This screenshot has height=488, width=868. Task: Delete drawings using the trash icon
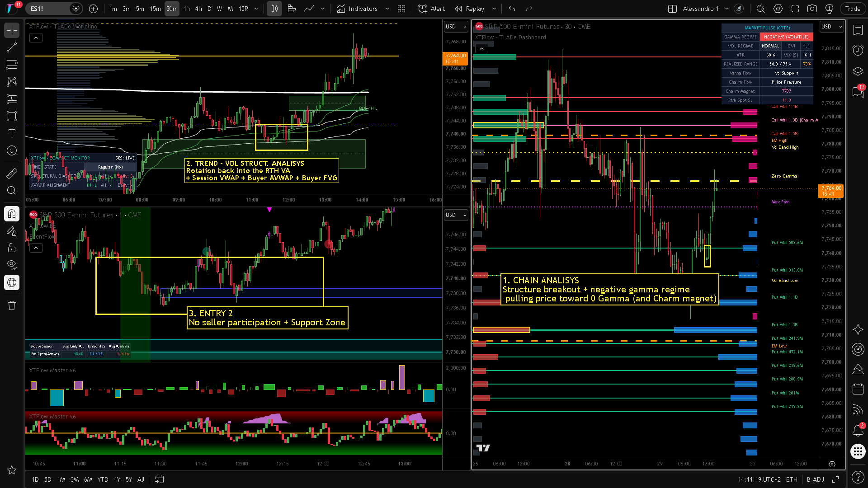(x=12, y=305)
